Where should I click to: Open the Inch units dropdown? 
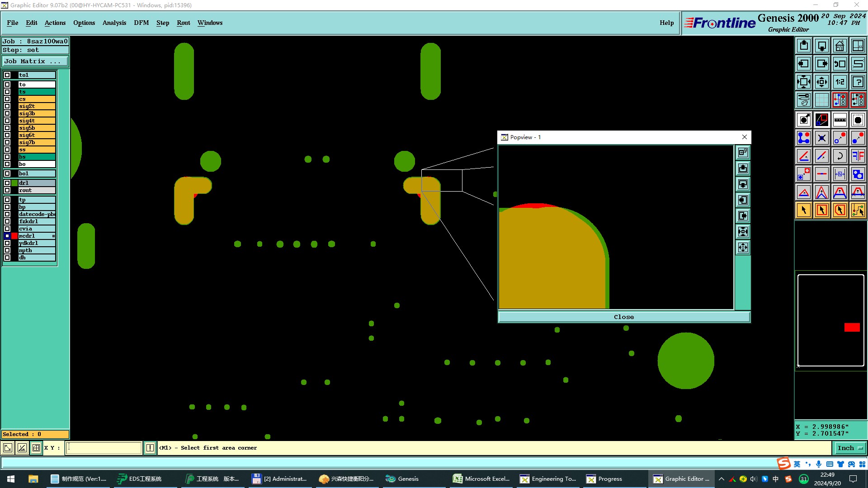850,448
